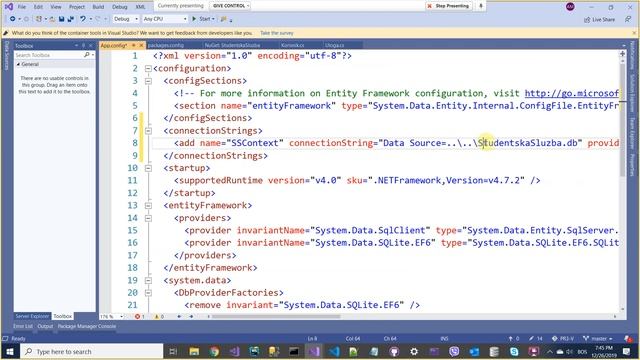
Task: Switch to the Server Explorer tab
Action: [32, 316]
